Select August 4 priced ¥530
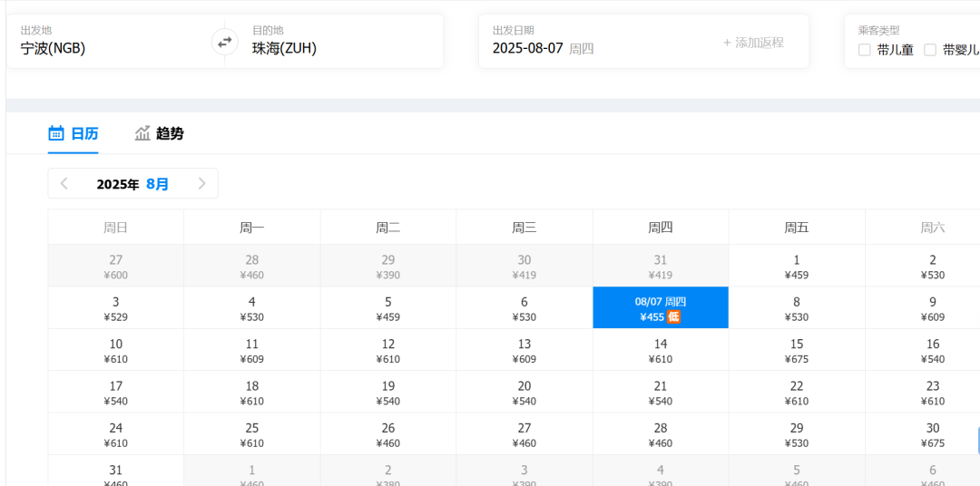The width and height of the screenshot is (980, 486). 252,308
